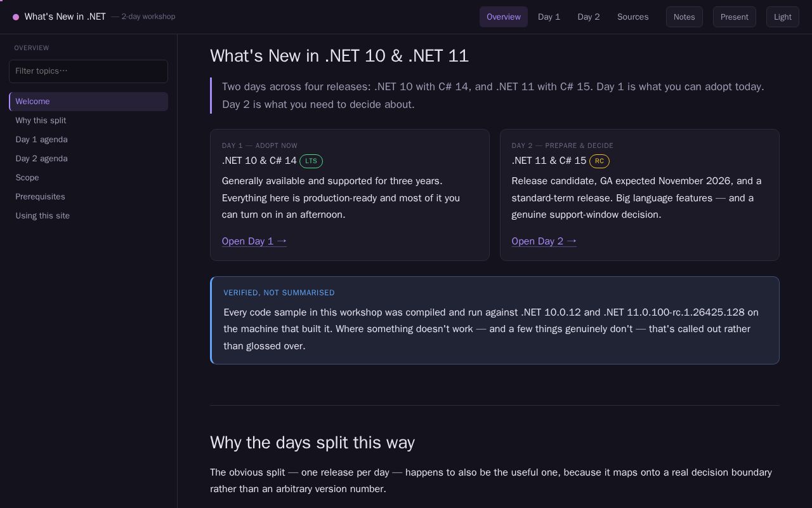Open the Overview tab
The height and width of the screenshot is (508, 812).
504,17
